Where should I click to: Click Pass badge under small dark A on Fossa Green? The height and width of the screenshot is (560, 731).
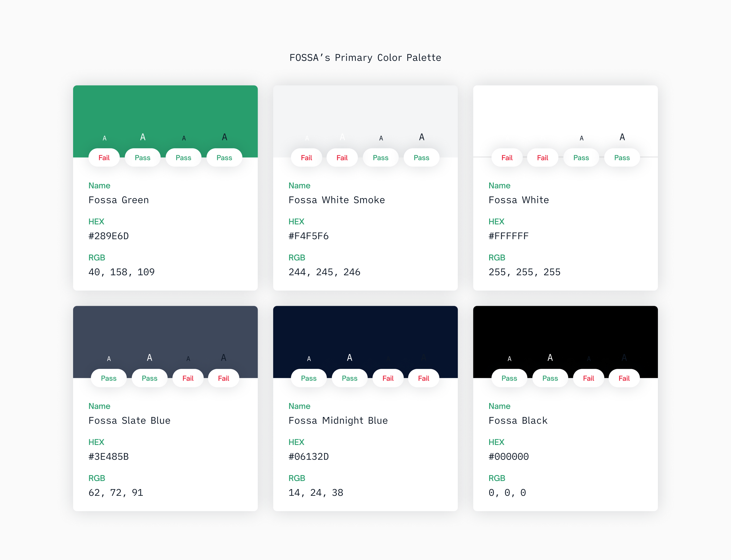[183, 158]
